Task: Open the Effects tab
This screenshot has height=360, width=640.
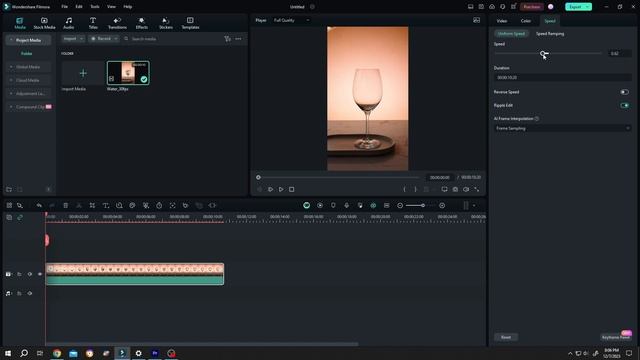Action: pyautogui.click(x=142, y=23)
